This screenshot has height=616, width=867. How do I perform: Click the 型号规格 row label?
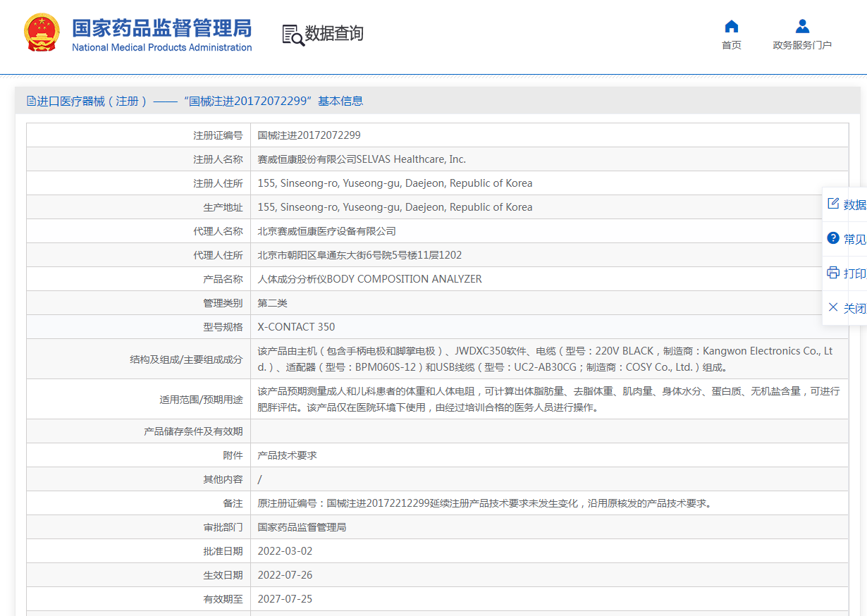[223, 327]
